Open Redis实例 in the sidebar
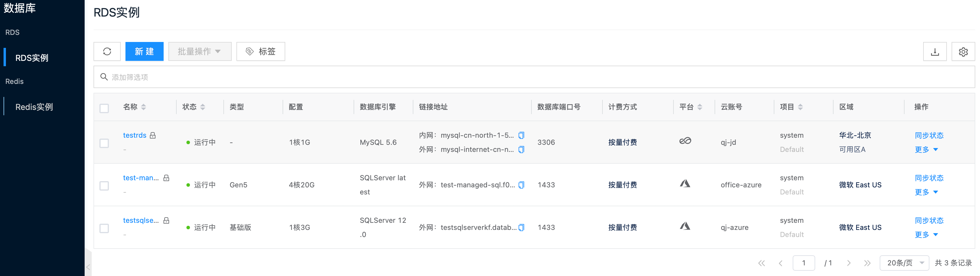Screen dimensions: 980x276 pos(34,107)
